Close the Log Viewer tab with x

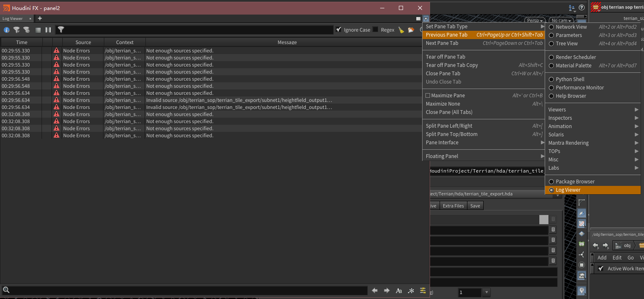[x=30, y=19]
